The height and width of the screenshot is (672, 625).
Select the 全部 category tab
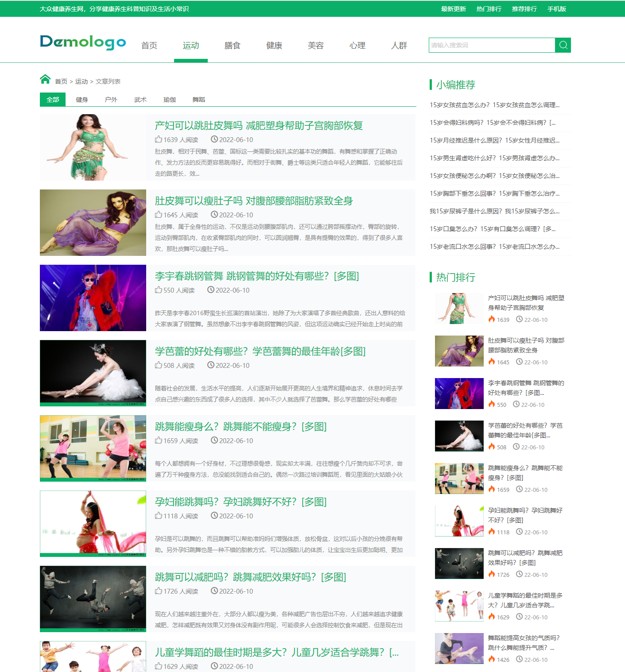[53, 100]
